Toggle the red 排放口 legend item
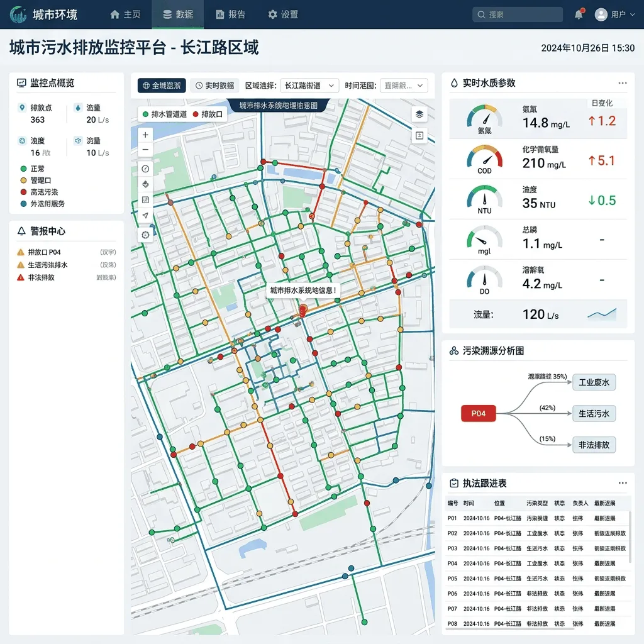644x644 pixels. (x=208, y=114)
